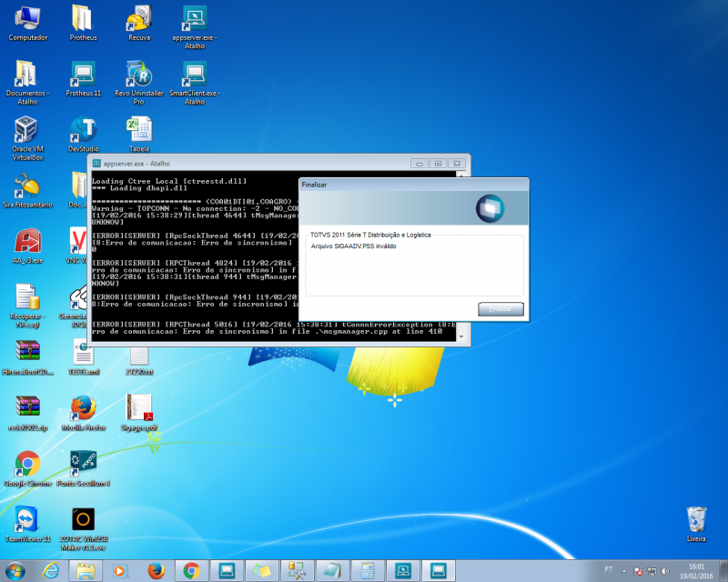Viewport: 728px width, 582px height.
Task: Select the Recuva desktop shortcut
Action: (139, 24)
